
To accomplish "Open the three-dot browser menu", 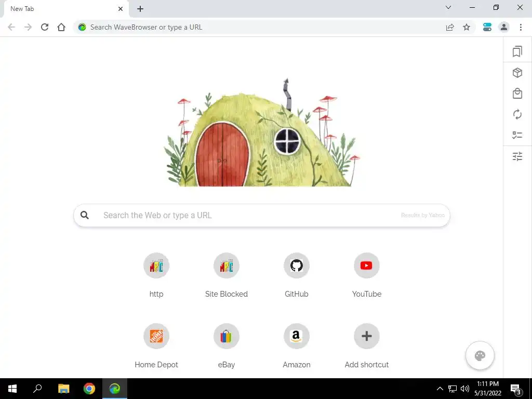I will coord(521,27).
